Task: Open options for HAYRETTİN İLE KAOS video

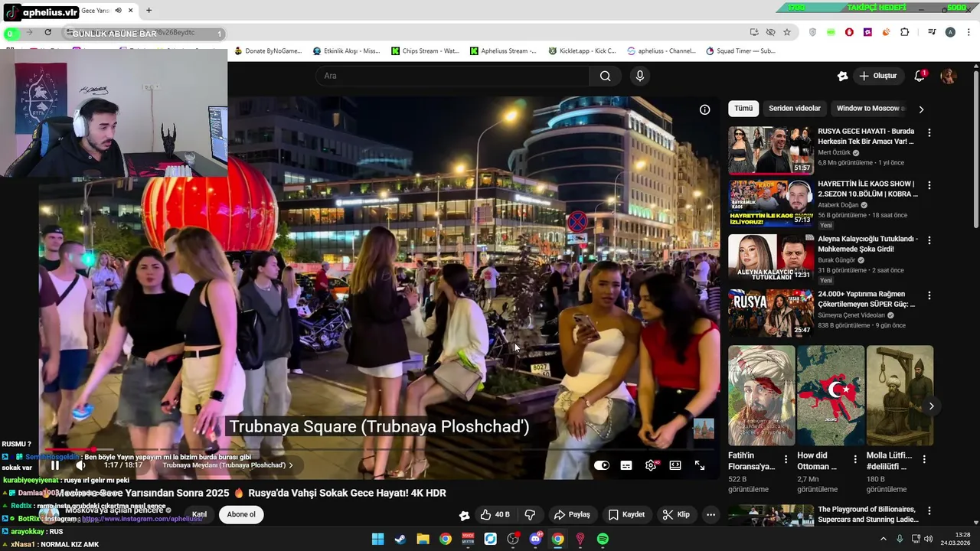Action: point(929,185)
